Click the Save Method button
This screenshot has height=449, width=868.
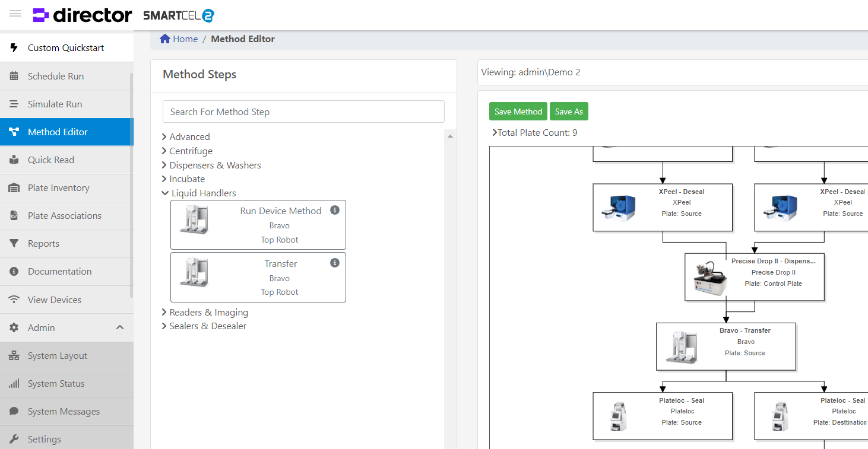(x=518, y=112)
